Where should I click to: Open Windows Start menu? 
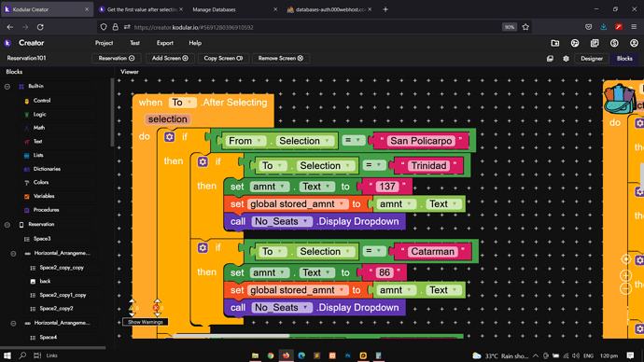(x=7, y=355)
